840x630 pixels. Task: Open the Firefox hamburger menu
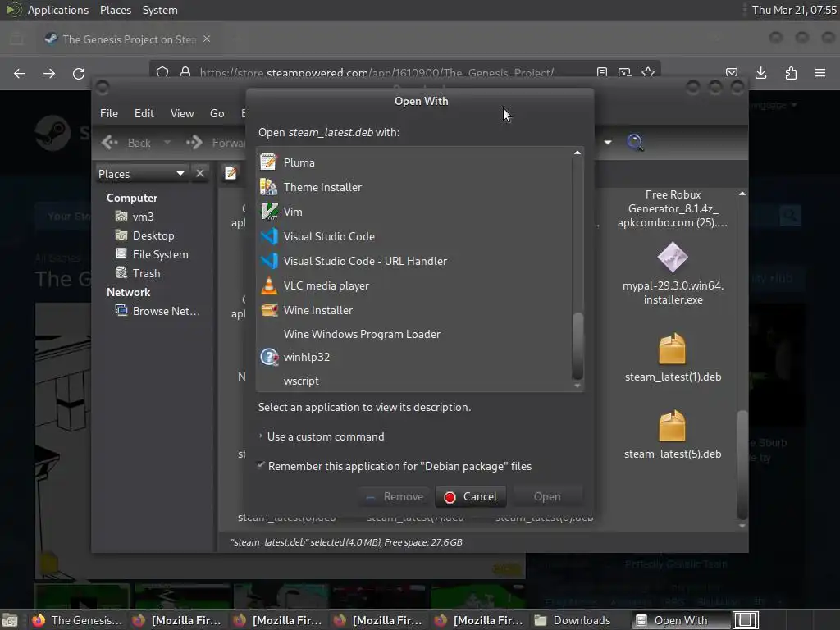820,73
